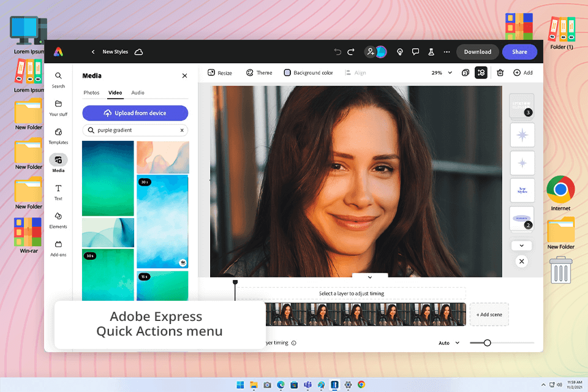This screenshot has height=392, width=588.
Task: Open Microsoft Edge from the taskbar
Action: pos(281,385)
